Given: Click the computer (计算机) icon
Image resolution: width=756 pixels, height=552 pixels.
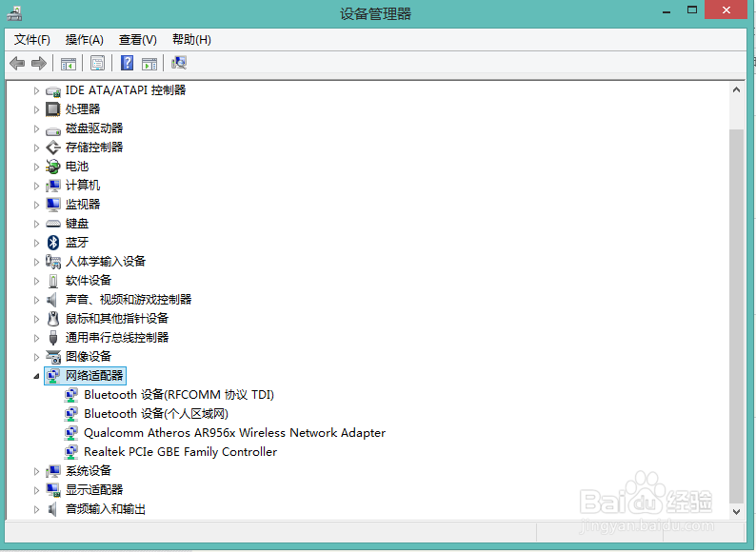Looking at the screenshot, I should pos(53,186).
